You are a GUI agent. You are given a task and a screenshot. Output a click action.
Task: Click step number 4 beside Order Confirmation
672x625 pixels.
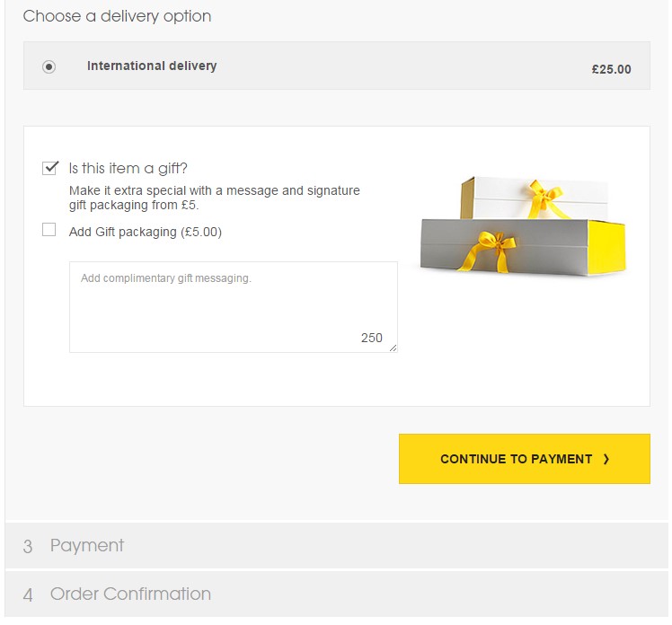(x=28, y=594)
